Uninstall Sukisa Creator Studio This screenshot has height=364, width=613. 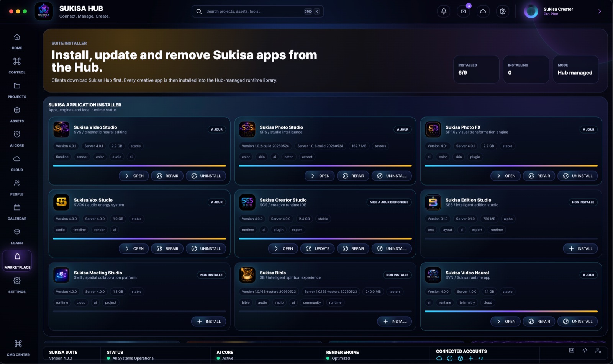[x=392, y=249]
